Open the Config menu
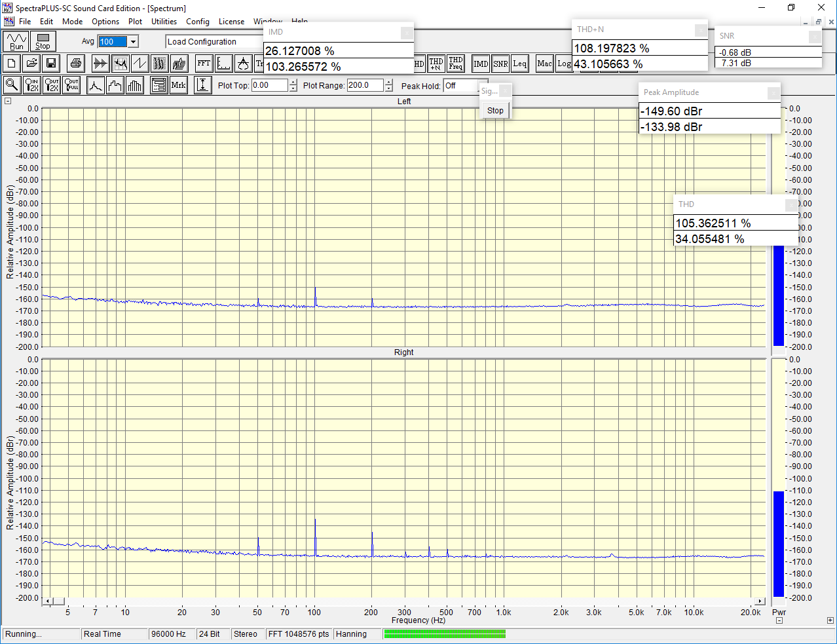837x644 pixels. click(x=197, y=22)
